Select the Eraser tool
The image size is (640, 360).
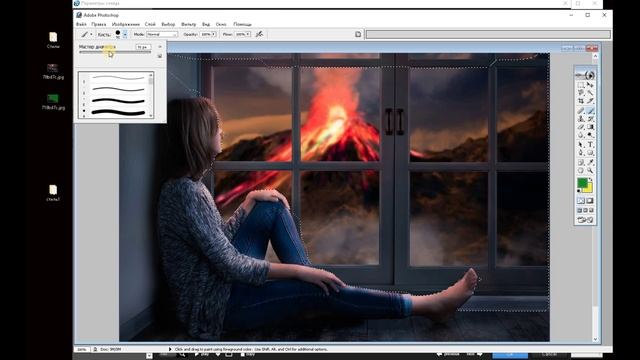click(x=581, y=127)
